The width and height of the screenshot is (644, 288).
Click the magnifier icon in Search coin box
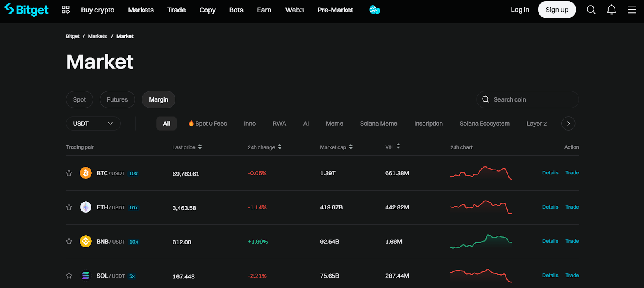486,99
